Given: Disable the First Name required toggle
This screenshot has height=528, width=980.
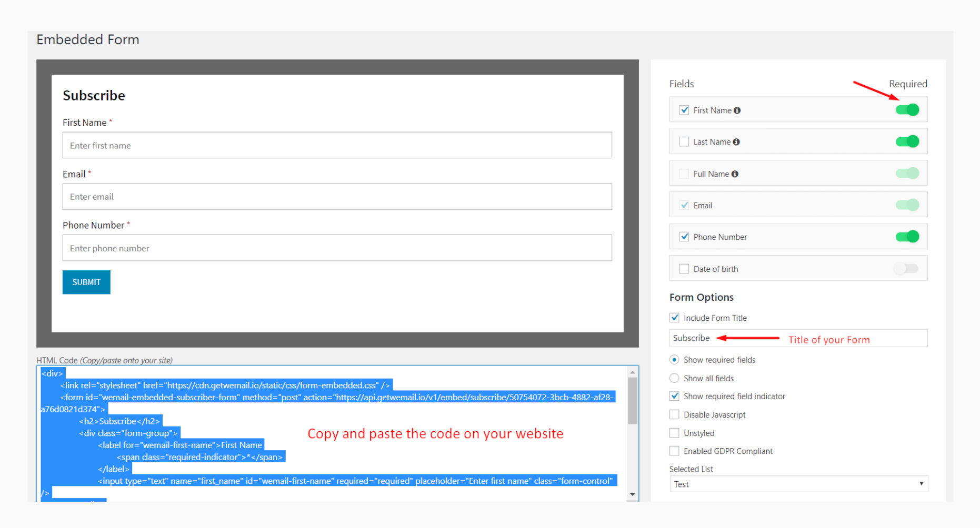Looking at the screenshot, I should click(907, 109).
